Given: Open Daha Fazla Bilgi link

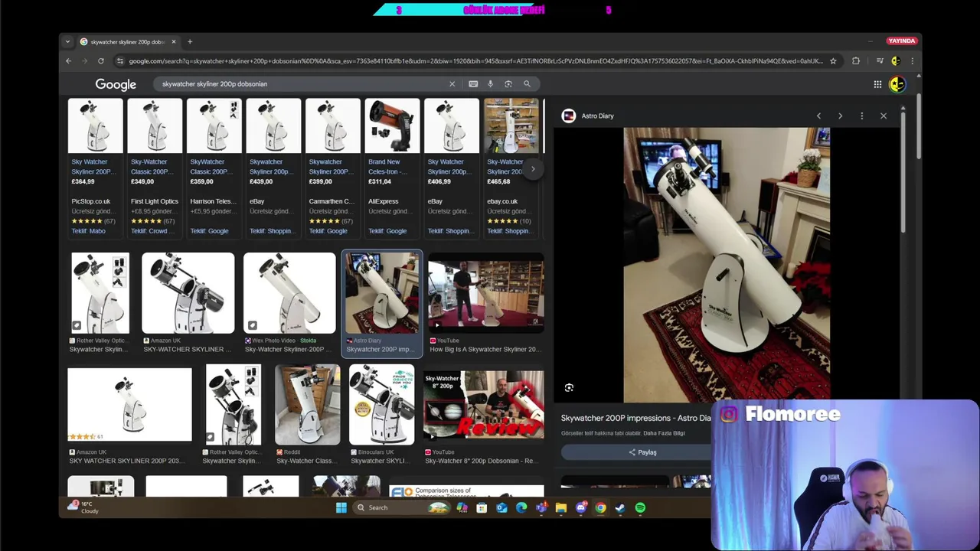Looking at the screenshot, I should point(664,433).
